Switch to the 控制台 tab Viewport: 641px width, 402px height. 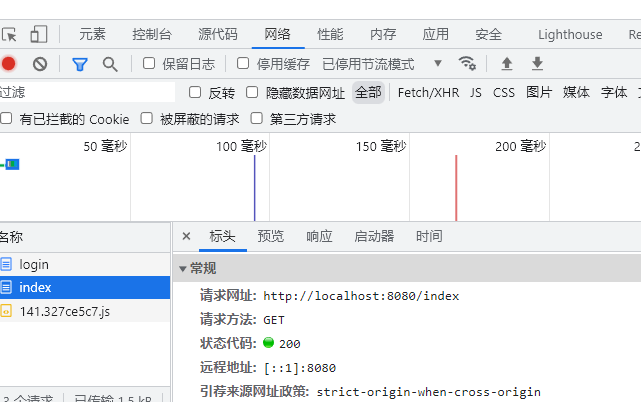tap(152, 34)
